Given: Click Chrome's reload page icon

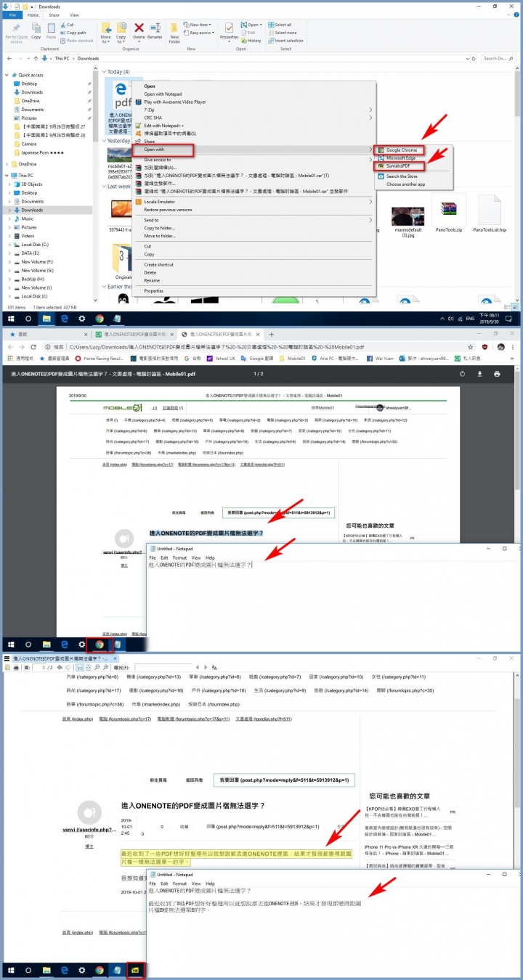Looking at the screenshot, I should coord(35,347).
